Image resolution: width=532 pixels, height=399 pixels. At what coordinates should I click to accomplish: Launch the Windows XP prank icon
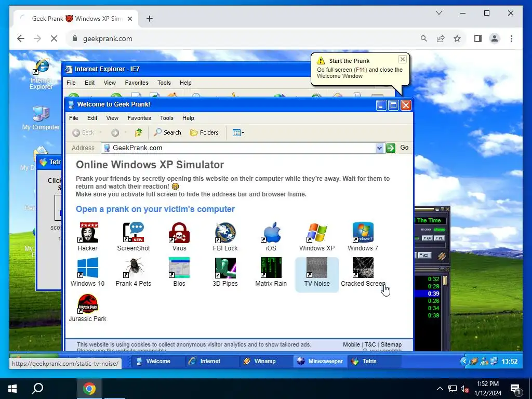click(317, 237)
